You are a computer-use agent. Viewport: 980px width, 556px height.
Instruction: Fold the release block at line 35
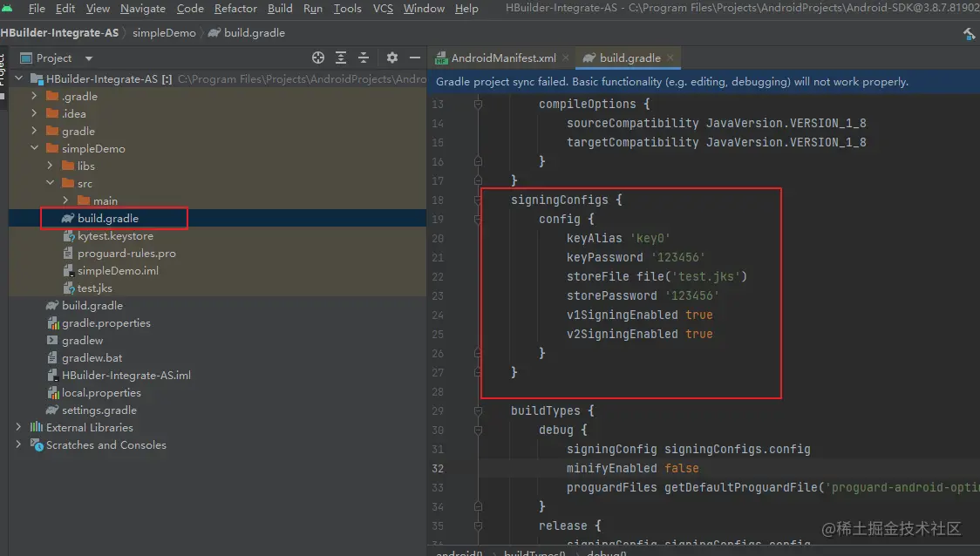coord(478,526)
